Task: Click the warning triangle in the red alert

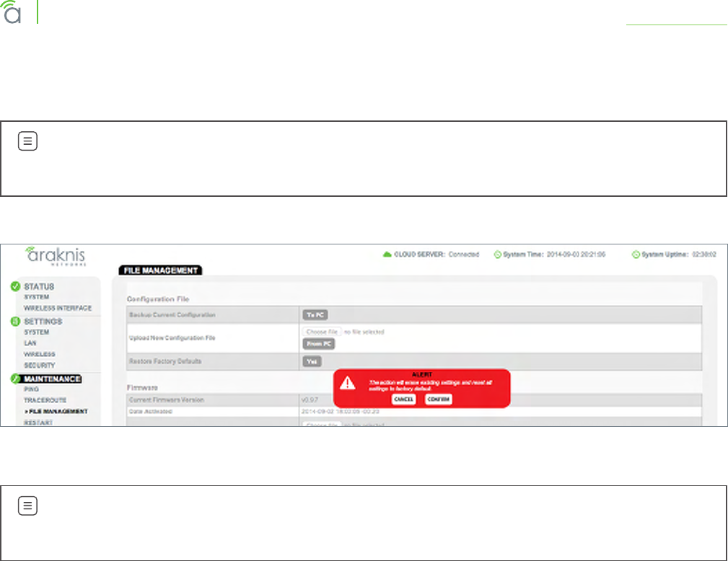Action: 347,384
